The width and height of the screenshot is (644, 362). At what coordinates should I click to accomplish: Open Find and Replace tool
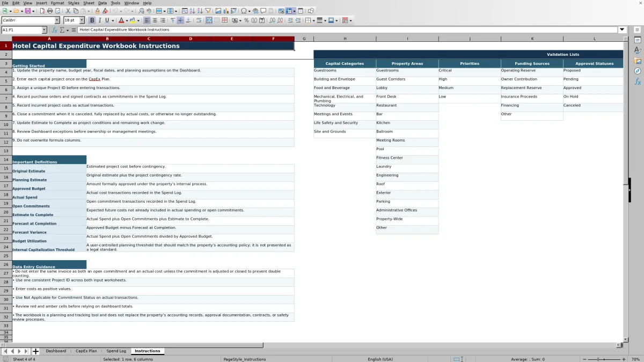141,11
